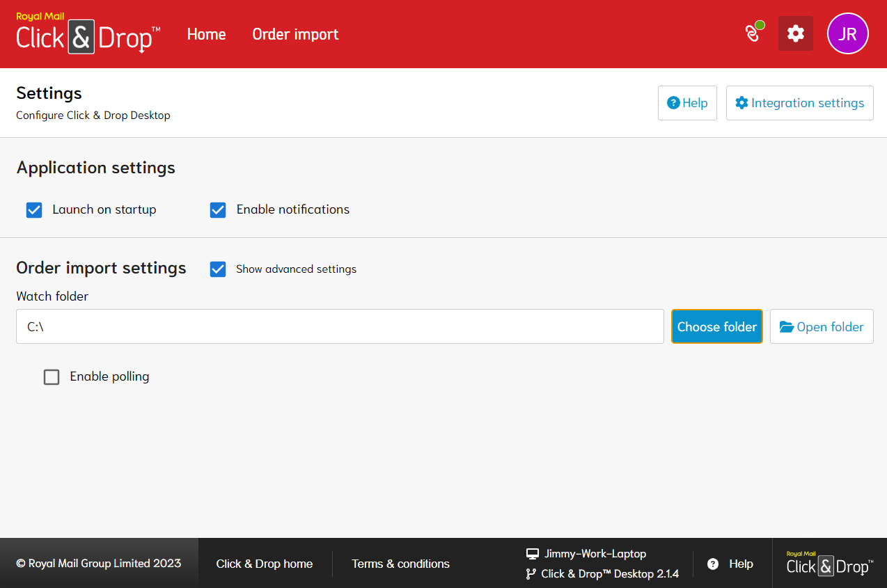Open the Click & Drop home link
The image size is (887, 588).
pyautogui.click(x=265, y=564)
